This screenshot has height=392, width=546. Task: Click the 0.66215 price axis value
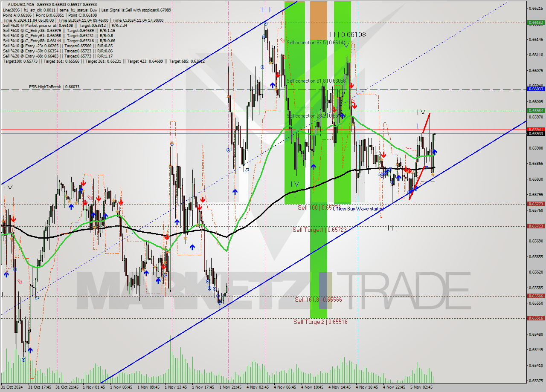(536, 8)
